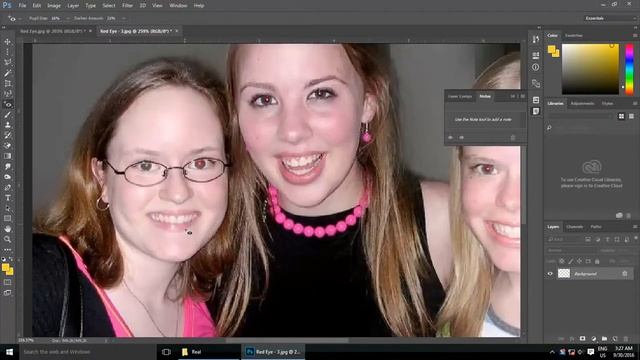640x360 pixels.
Task: Open the History panel icon
Action: point(536,39)
